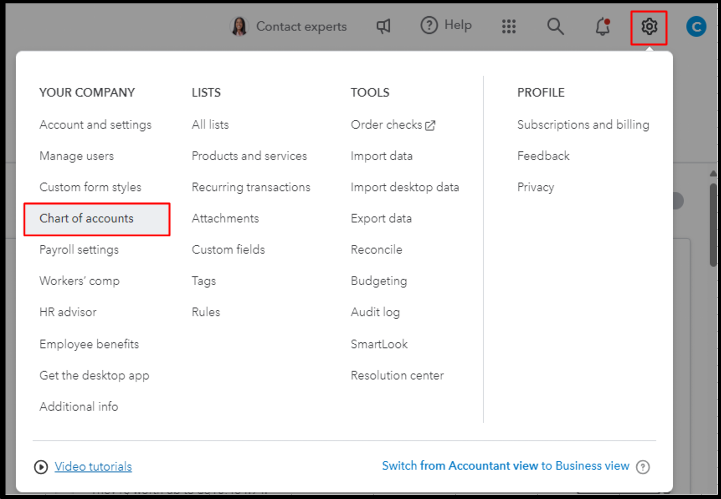This screenshot has width=721, height=499.
Task: Open Subscriptions and billing
Action: [583, 125]
